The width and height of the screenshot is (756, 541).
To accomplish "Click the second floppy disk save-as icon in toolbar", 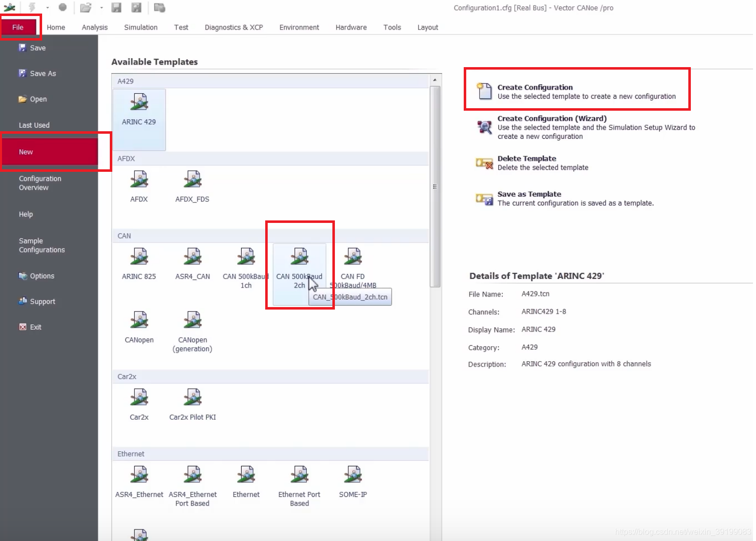I will (x=136, y=8).
